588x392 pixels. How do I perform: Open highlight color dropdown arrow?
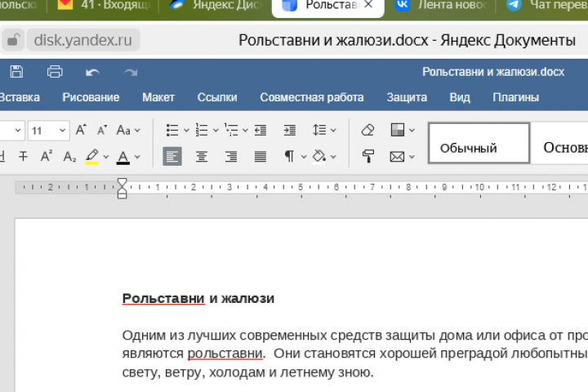(x=106, y=157)
